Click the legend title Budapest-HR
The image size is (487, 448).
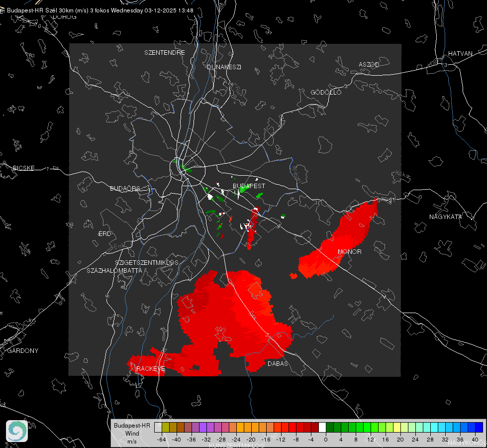(132, 426)
